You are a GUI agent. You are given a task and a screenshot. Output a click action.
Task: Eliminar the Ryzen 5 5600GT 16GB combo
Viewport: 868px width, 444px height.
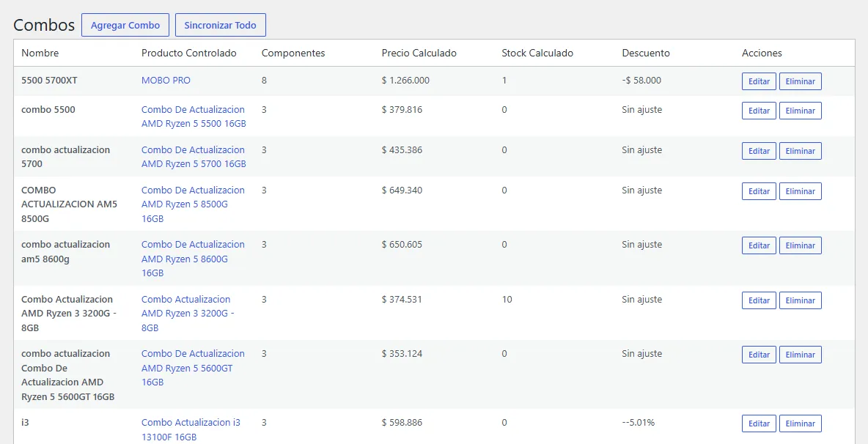click(800, 355)
